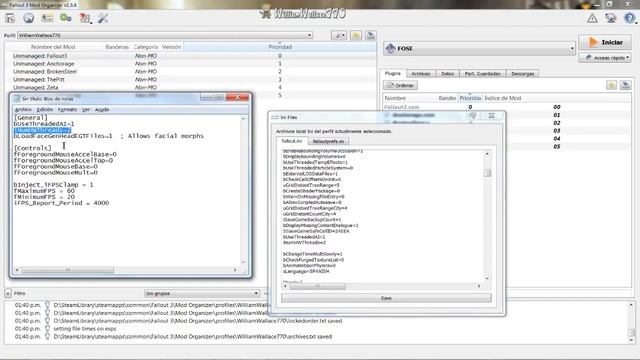The height and width of the screenshot is (360, 640).
Task: Click the lightbulb icon in the archives.txt saved log row
Action: (47, 337)
